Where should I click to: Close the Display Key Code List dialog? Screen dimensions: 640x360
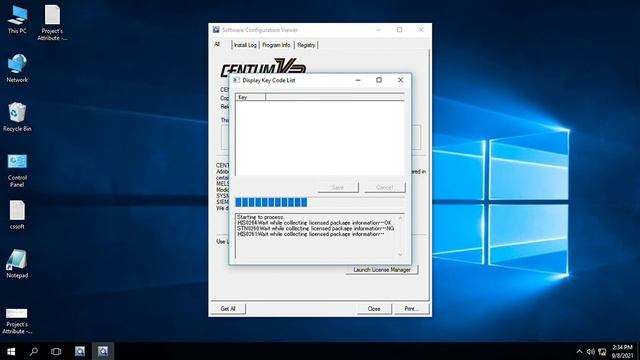400,80
